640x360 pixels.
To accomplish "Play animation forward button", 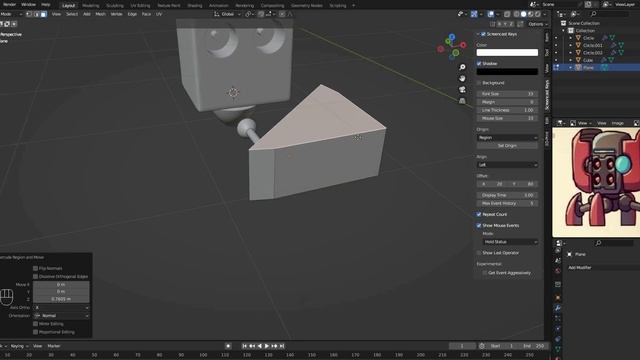I will pos(267,346).
